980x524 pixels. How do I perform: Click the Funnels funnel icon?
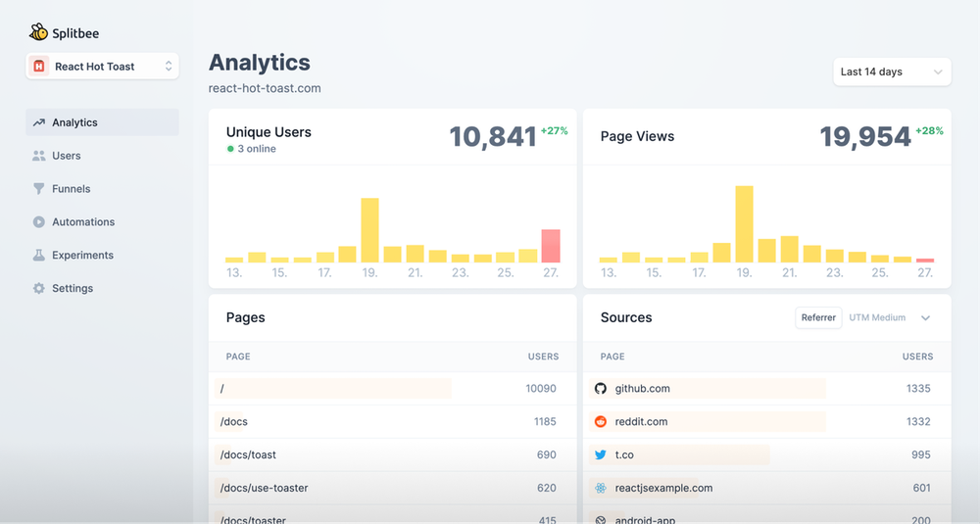39,189
